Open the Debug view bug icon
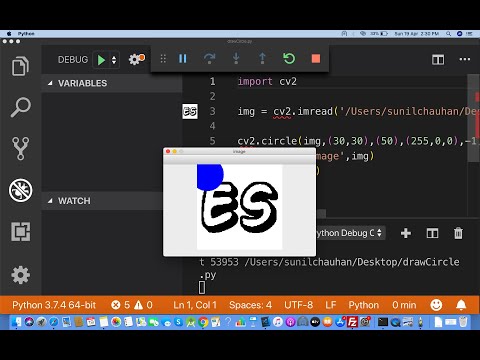This screenshot has height=360, width=480. click(x=21, y=190)
